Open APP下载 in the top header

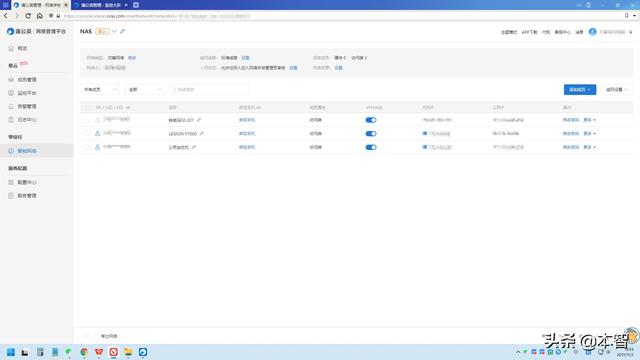click(x=529, y=32)
